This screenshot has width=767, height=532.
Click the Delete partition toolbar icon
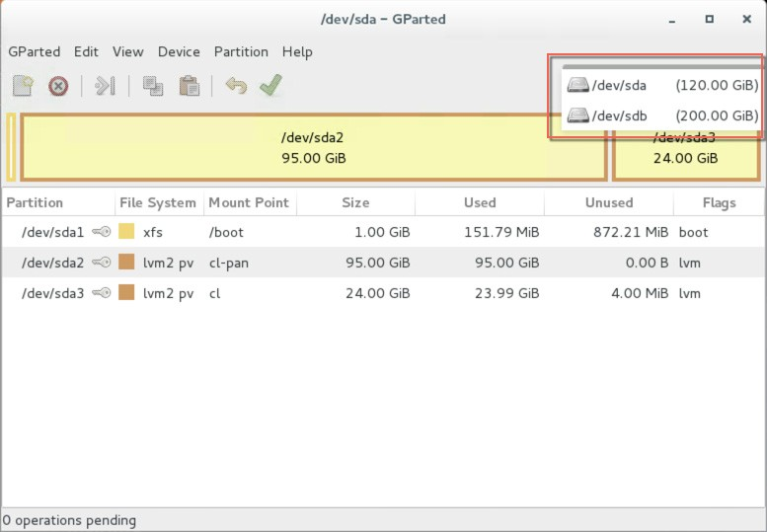(58, 86)
